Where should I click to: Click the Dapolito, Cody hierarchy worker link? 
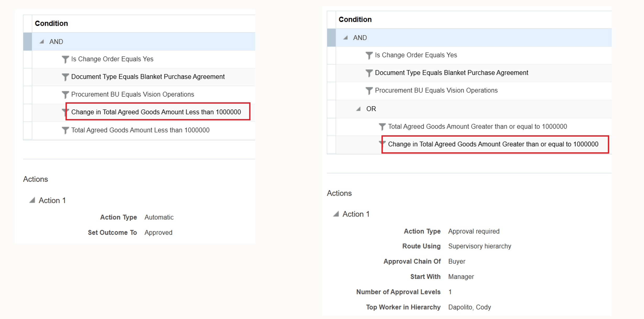click(x=470, y=307)
